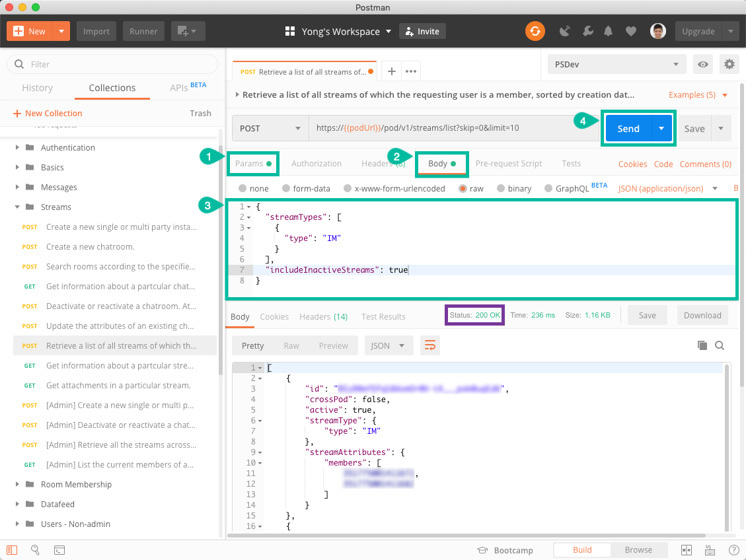This screenshot has width=746, height=560.
Task: Open the notifications bell
Action: click(608, 32)
